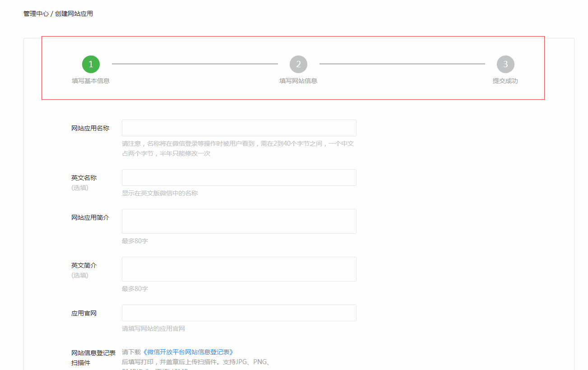
Task: Click step 2 gray circle icon
Action: point(298,64)
